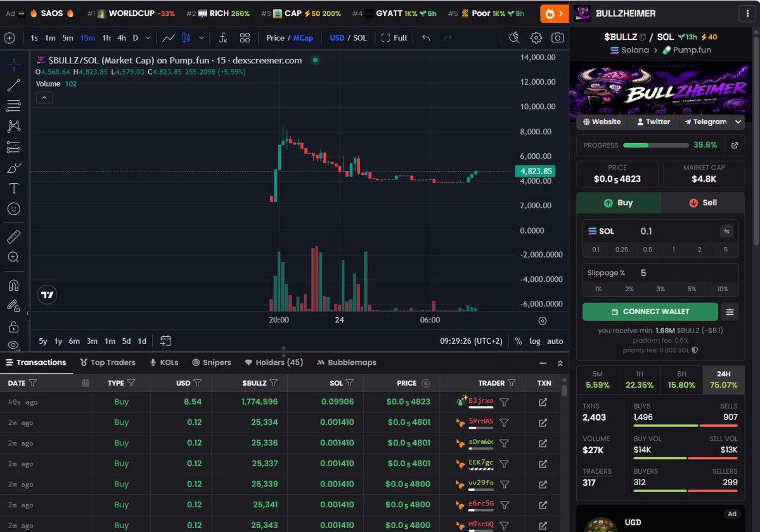Toggle log scale on chart
Image resolution: width=760 pixels, height=532 pixels.
point(534,341)
